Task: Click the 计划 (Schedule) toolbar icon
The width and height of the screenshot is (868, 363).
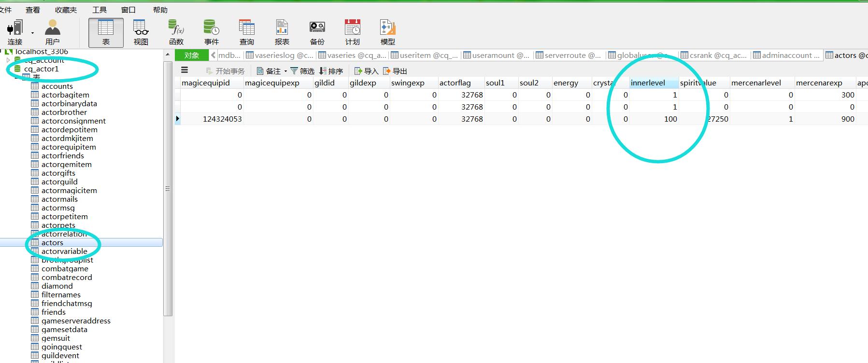Action: 352,32
